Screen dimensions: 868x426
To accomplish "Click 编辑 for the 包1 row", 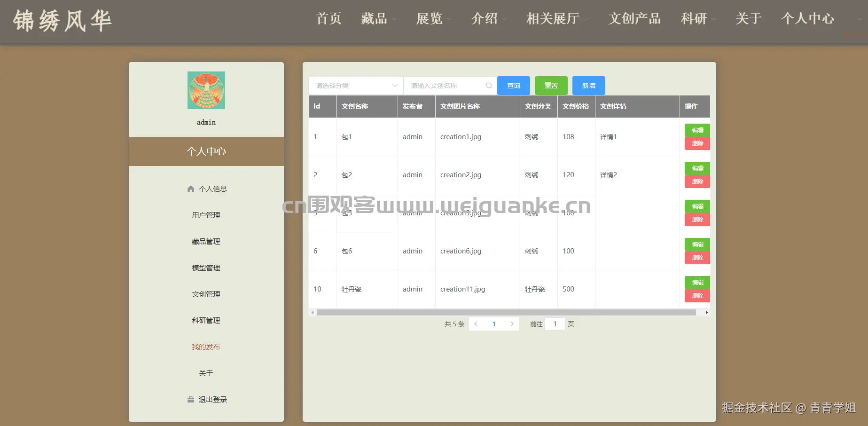I will (697, 130).
